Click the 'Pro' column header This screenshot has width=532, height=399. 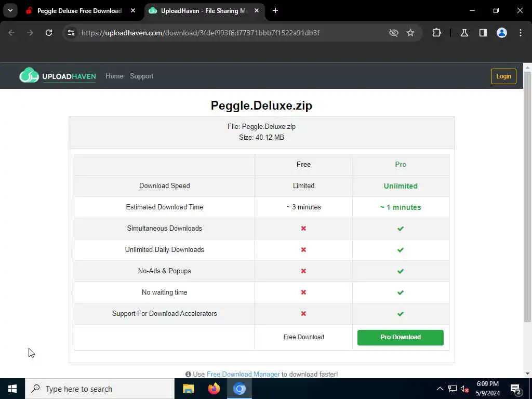[x=401, y=165]
